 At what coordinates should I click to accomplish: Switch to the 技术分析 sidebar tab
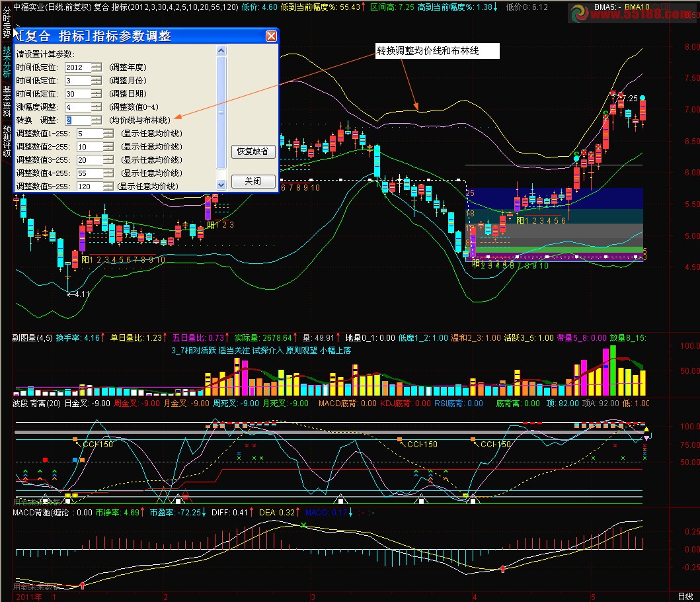point(6,62)
